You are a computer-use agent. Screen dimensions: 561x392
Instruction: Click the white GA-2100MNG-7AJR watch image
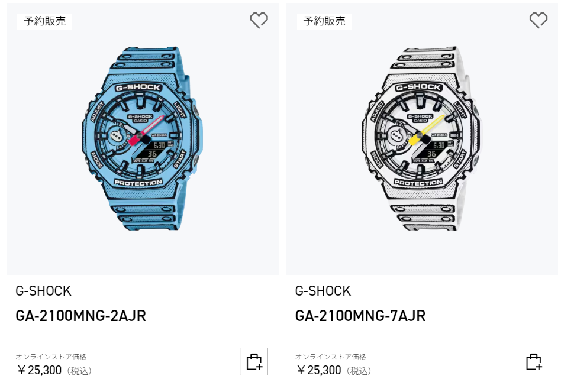420,139
